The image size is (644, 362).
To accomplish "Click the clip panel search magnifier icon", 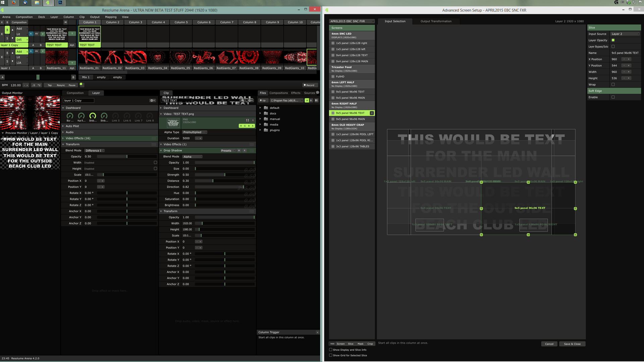I will [243, 101].
